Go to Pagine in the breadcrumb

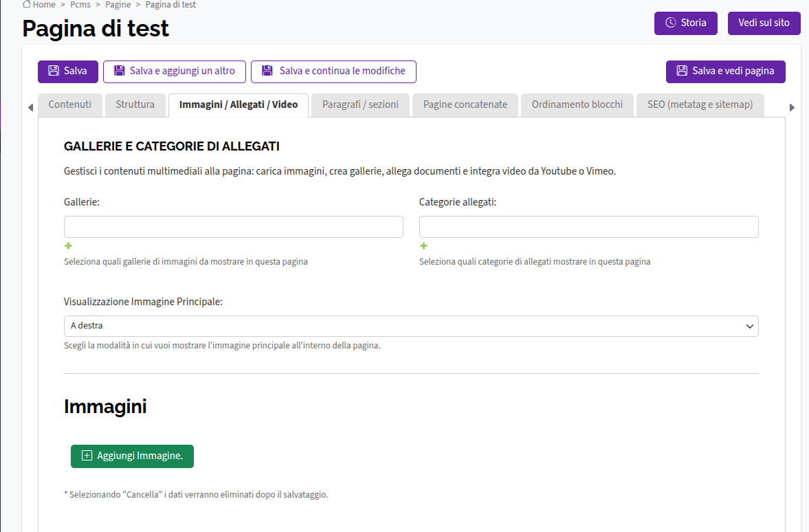118,5
